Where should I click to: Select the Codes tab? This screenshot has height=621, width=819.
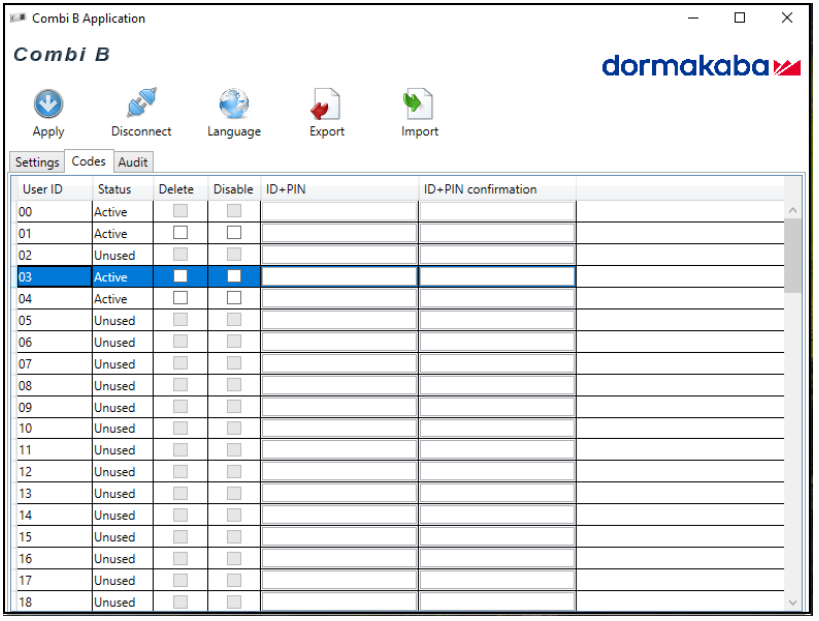tap(89, 161)
